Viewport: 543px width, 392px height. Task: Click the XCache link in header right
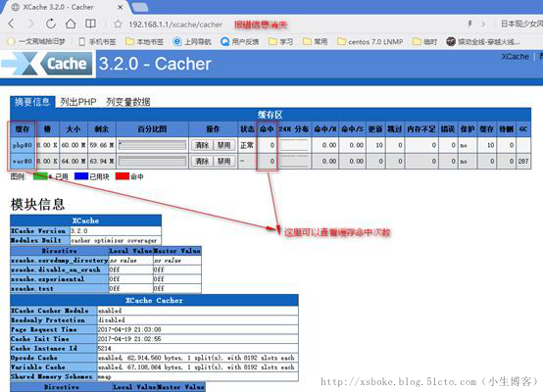[x=515, y=57]
